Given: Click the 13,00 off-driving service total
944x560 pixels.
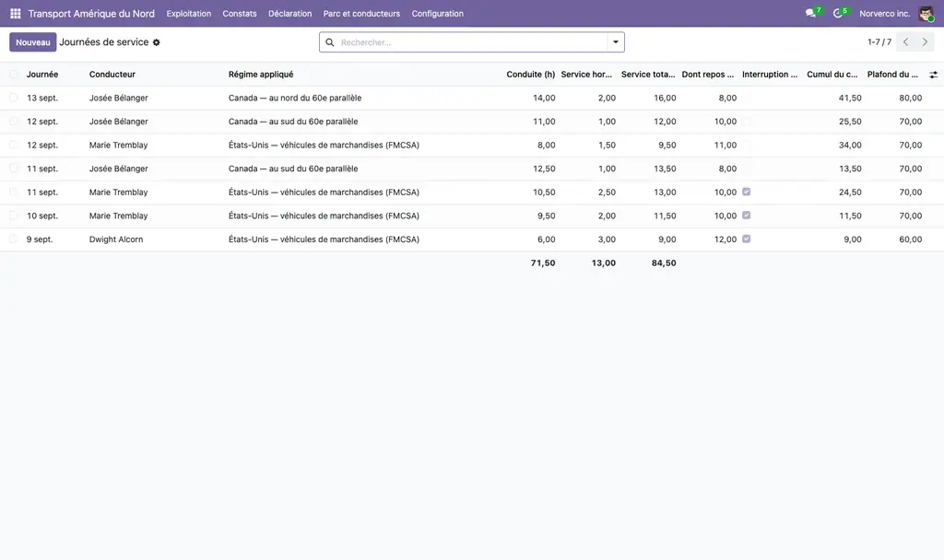Looking at the screenshot, I should 603,262.
